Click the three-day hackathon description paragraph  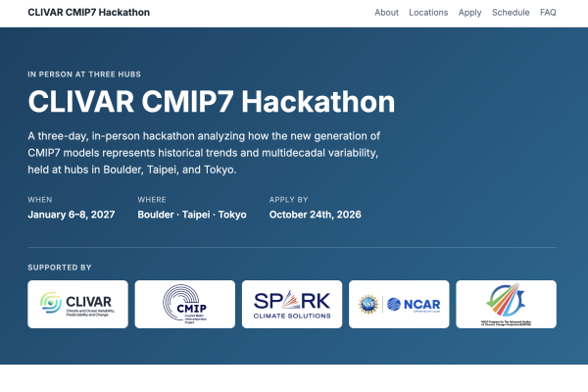click(x=205, y=153)
